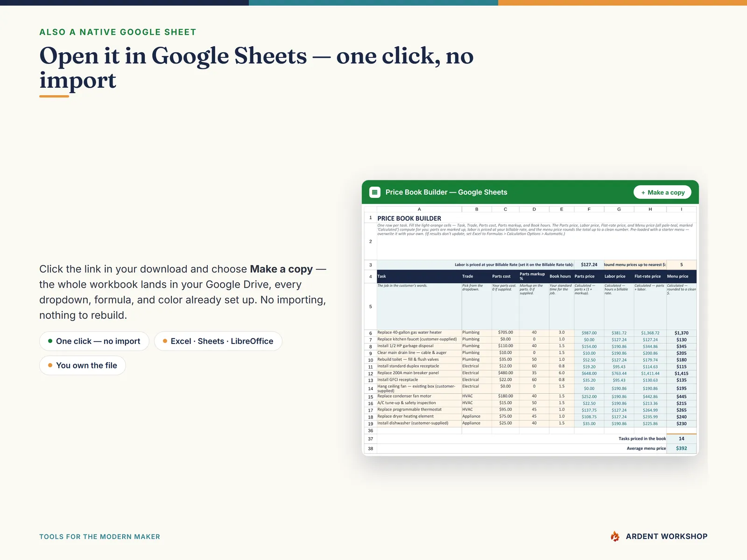Click the '$445' menu price cell
Screen dimensions: 747x560
[682, 396]
